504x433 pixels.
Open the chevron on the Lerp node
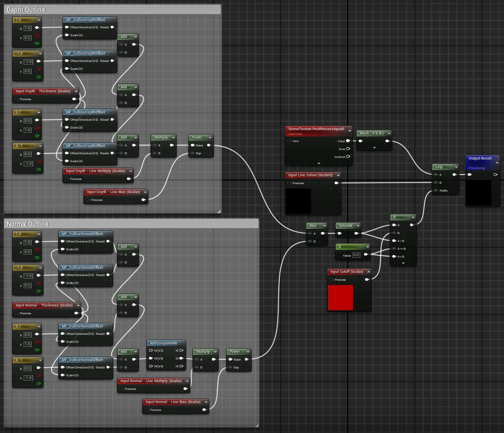pyautogui.click(x=456, y=166)
